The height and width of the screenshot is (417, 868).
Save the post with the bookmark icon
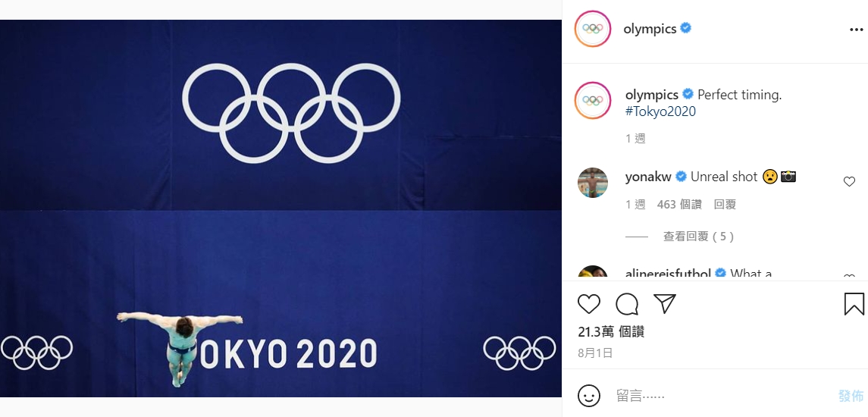coord(854,304)
